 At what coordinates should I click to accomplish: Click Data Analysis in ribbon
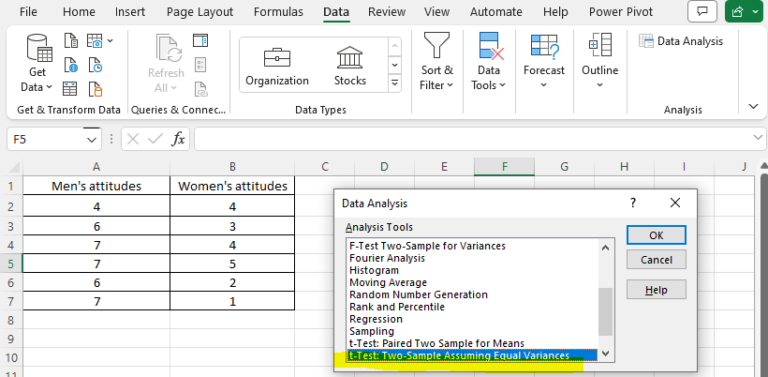681,41
